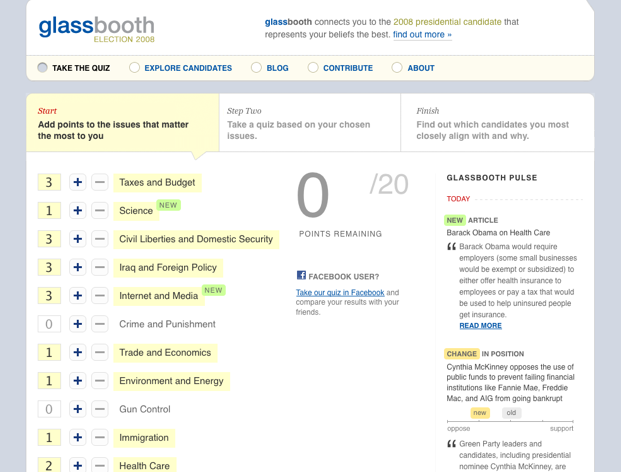This screenshot has height=472, width=621.
Task: Remove a point from Taxes and Budget
Action: point(100,182)
